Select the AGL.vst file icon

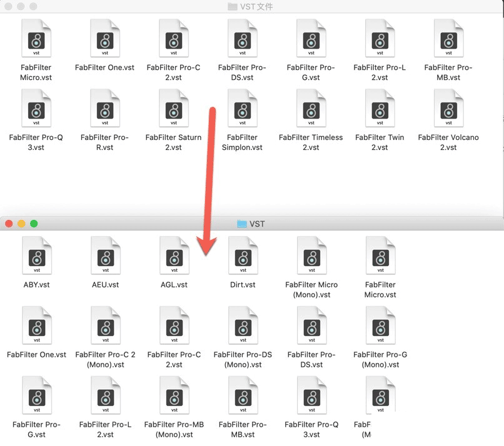[x=174, y=255]
